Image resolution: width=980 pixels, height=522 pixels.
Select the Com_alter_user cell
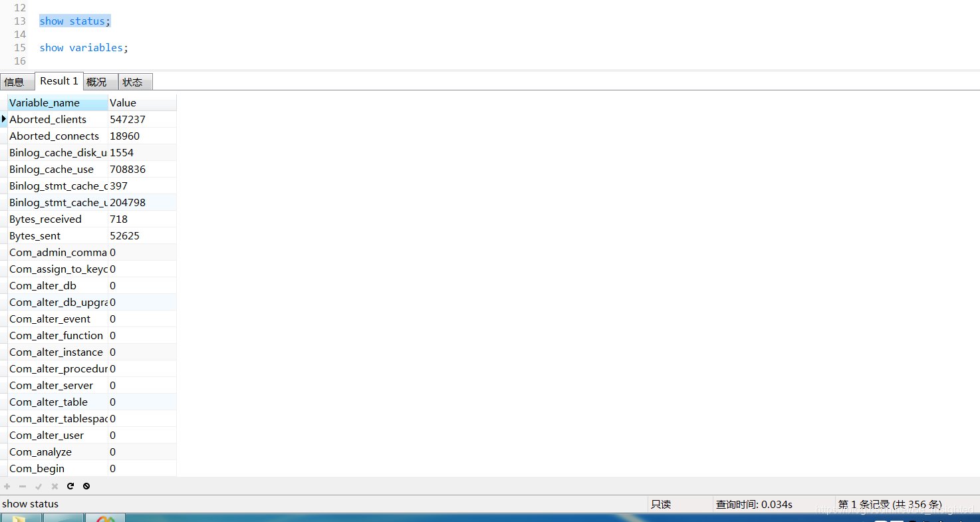coord(58,435)
